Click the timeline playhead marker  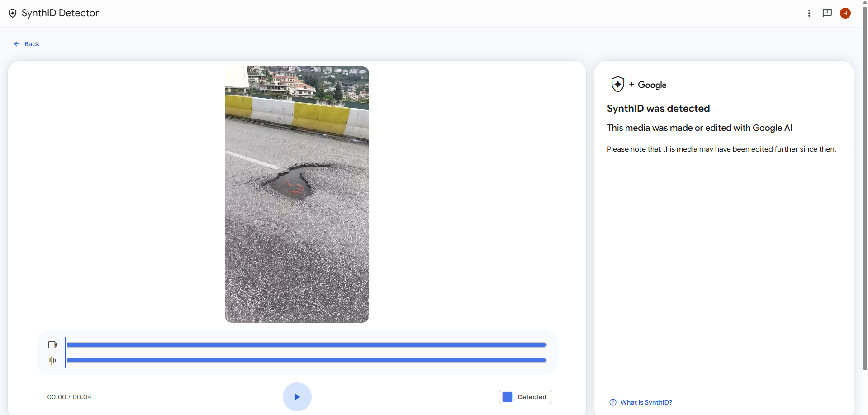coord(66,353)
